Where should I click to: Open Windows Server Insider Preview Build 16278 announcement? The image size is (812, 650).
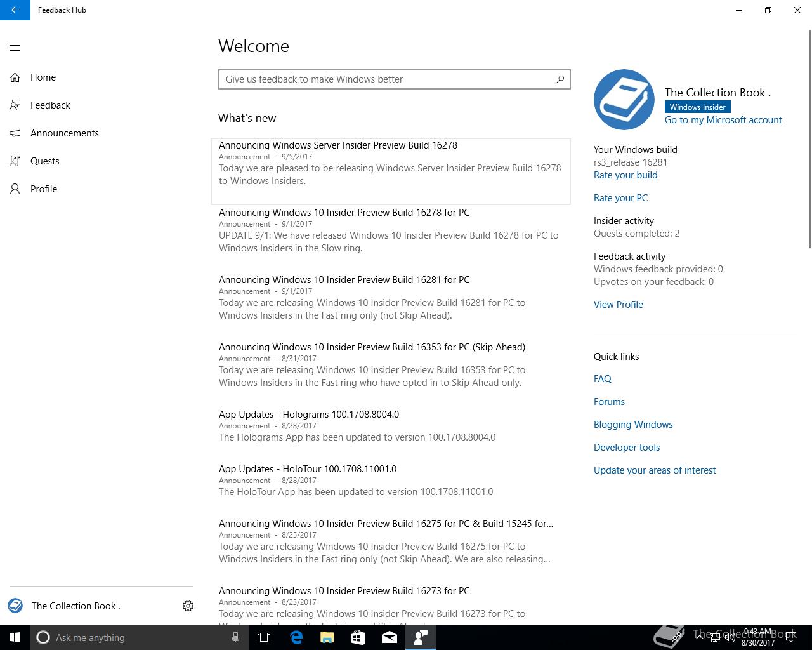click(x=391, y=171)
